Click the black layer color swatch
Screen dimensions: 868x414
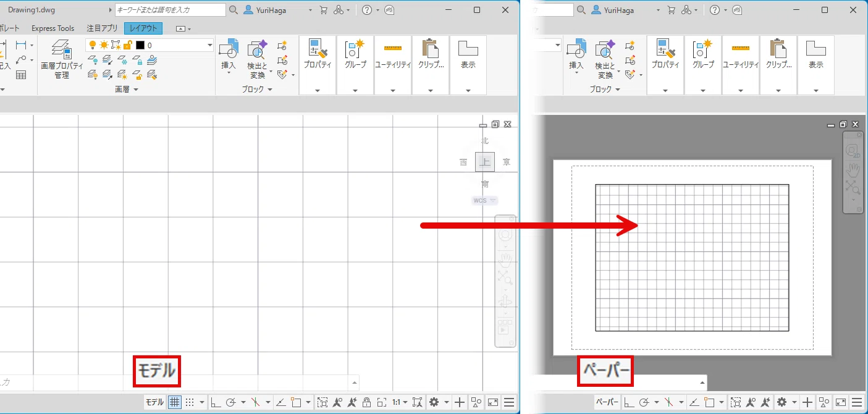click(x=140, y=45)
